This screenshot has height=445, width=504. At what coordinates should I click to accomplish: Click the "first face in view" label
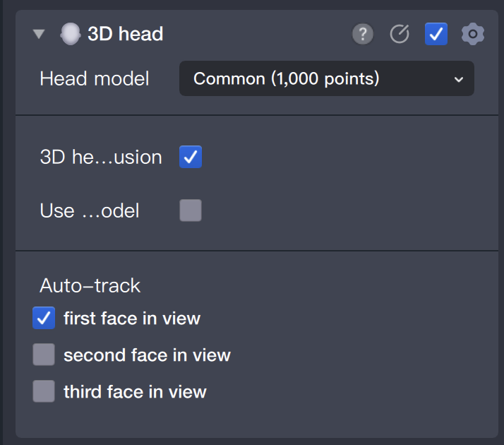coord(132,319)
